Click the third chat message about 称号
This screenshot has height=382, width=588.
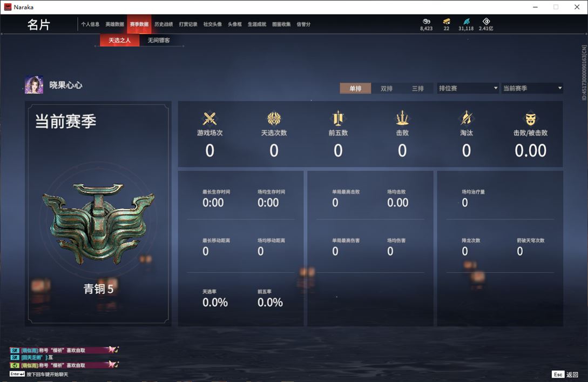64,365
